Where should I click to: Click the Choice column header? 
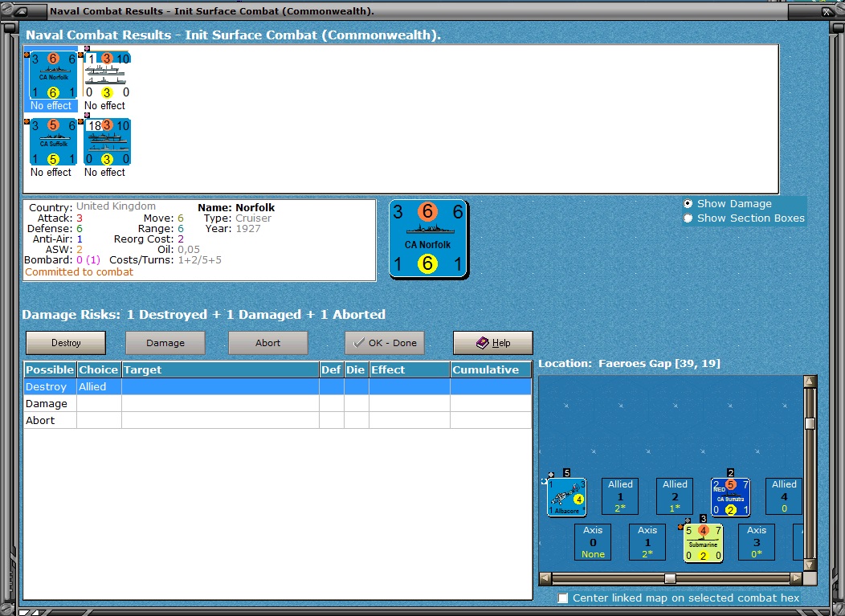point(99,369)
